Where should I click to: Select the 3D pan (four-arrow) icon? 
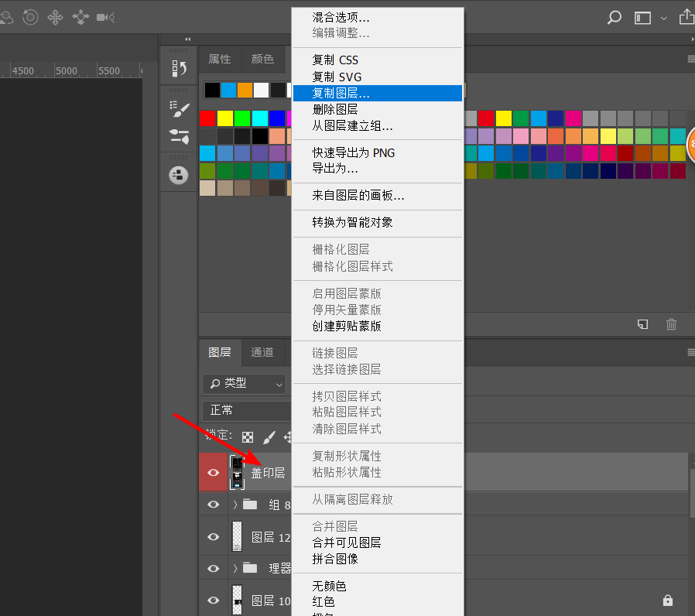(56, 18)
